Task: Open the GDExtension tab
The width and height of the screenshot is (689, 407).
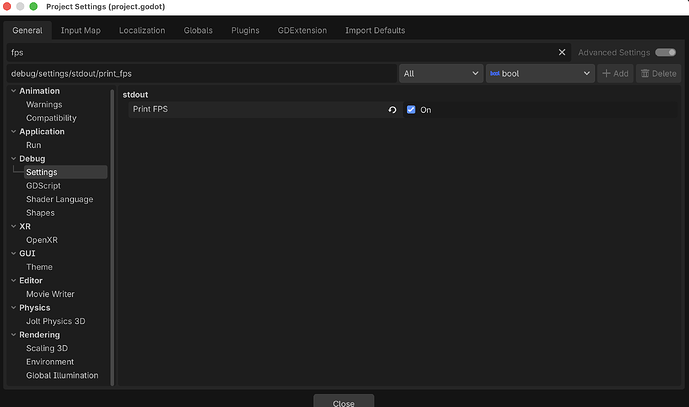Action: pyautogui.click(x=302, y=30)
